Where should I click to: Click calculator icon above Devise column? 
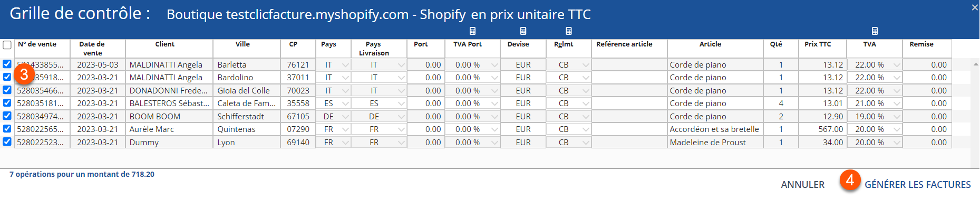tap(523, 31)
